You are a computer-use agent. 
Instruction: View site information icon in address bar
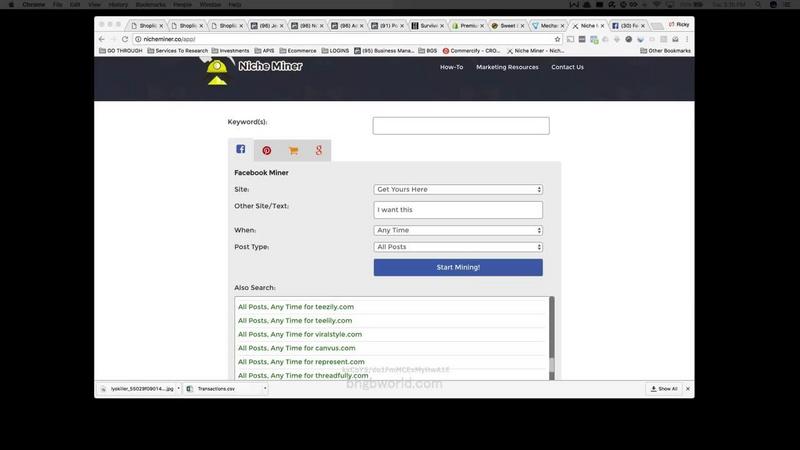[138, 39]
